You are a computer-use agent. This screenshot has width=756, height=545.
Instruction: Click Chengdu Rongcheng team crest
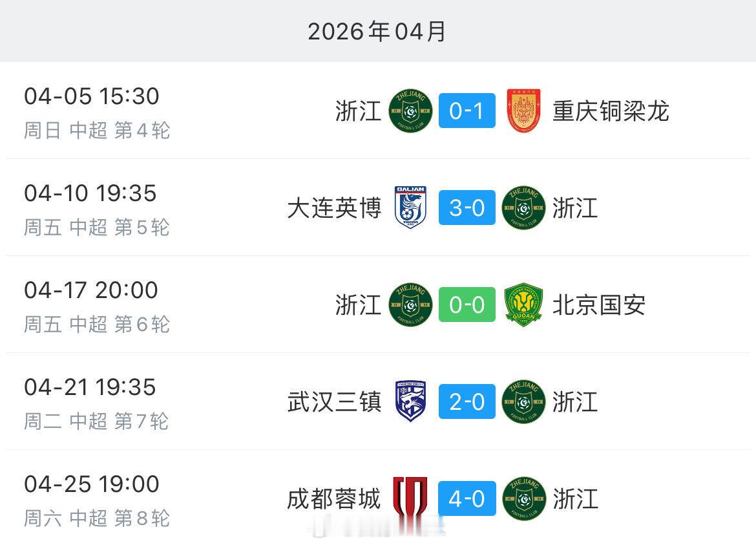(410, 498)
